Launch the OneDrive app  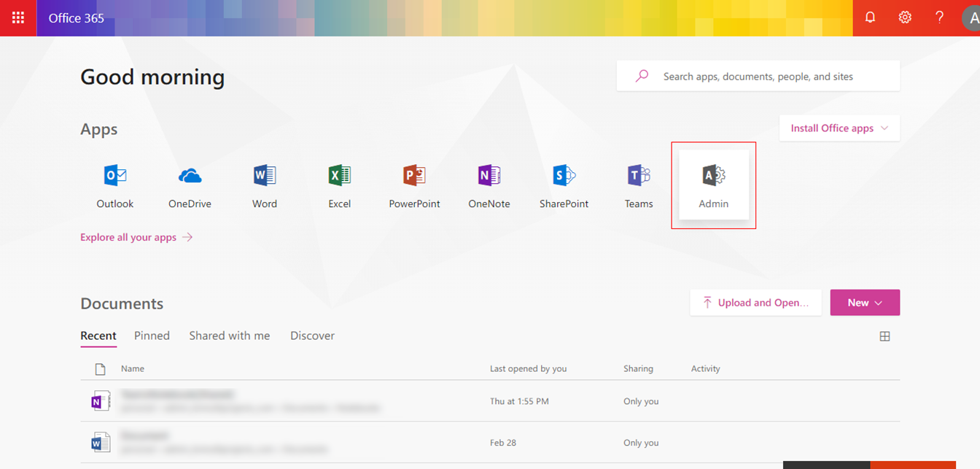tap(190, 187)
